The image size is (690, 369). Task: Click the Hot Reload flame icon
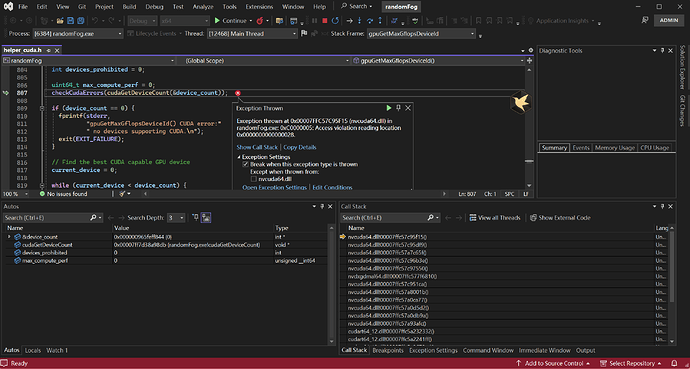pos(260,21)
